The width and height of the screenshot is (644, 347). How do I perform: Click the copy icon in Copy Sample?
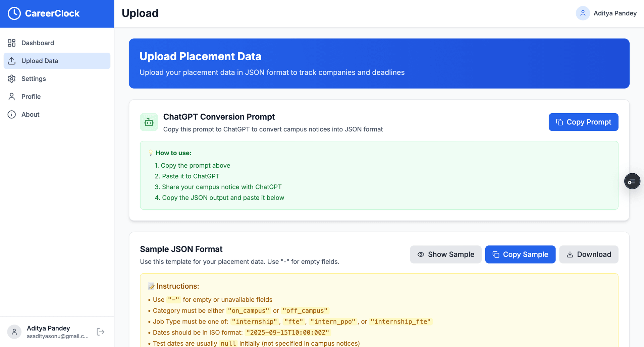496,254
